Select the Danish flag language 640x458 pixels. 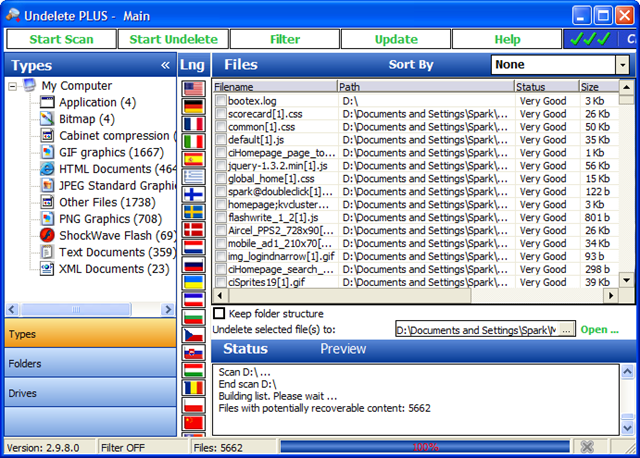(x=193, y=229)
